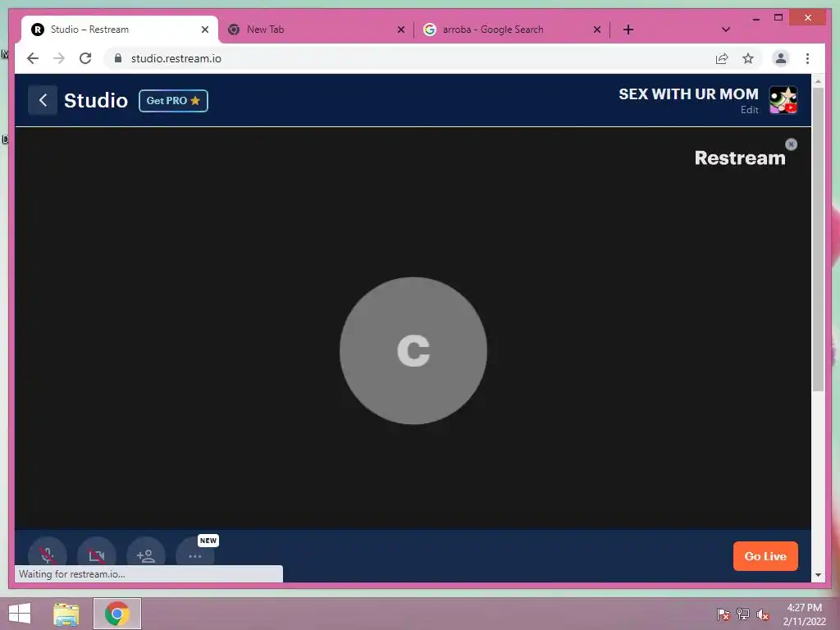Image resolution: width=840 pixels, height=630 pixels.
Task: Open the Chrome profile menu
Action: tap(781, 58)
